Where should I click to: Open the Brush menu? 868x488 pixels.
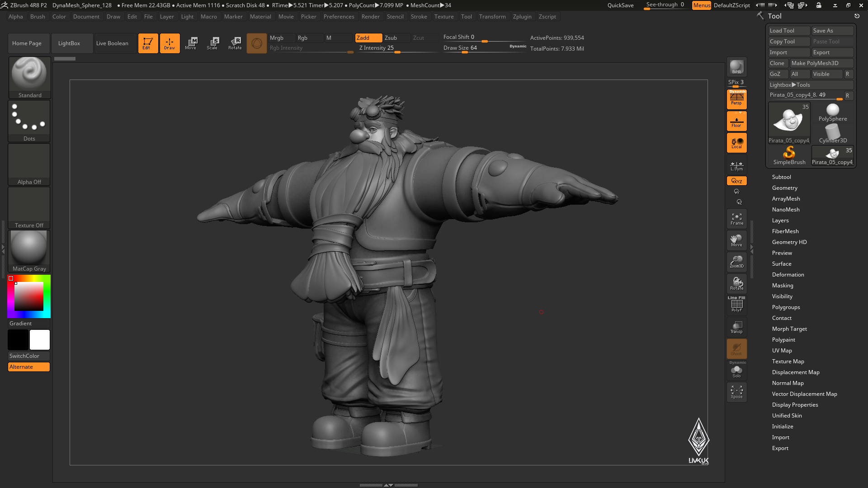pyautogui.click(x=38, y=17)
